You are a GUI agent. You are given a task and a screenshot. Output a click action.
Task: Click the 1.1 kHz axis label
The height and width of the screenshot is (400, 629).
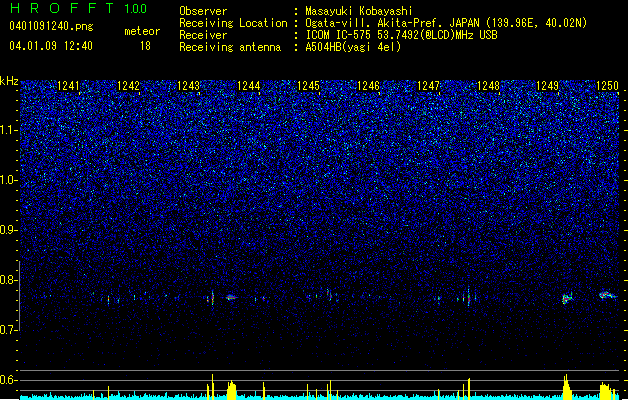point(8,130)
